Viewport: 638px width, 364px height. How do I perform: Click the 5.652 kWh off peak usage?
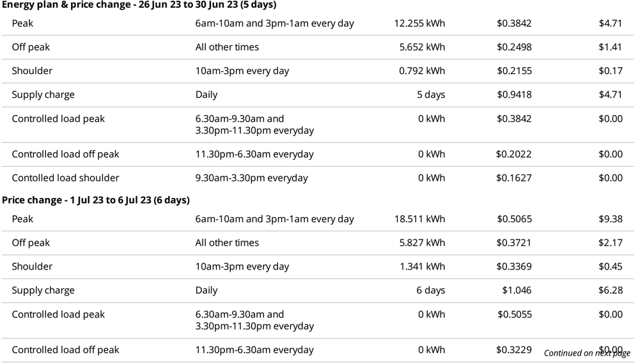(422, 47)
